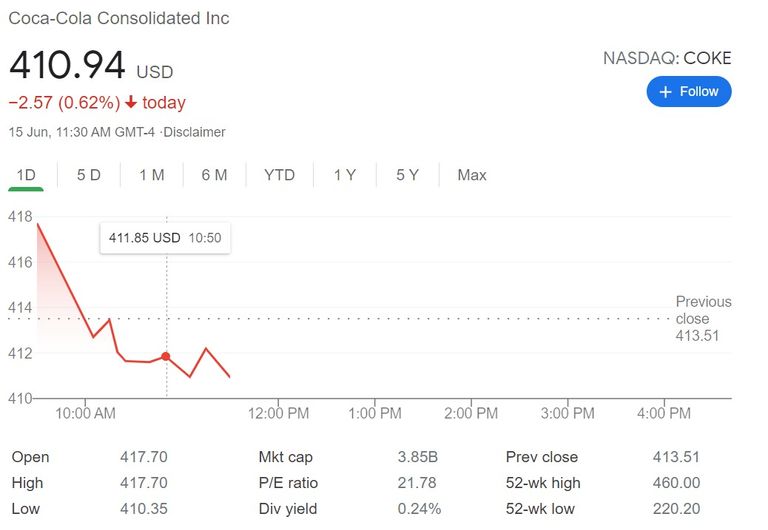Viewport: 768px width, 530px height.
Task: Show the YTD chart range
Action: point(279,175)
